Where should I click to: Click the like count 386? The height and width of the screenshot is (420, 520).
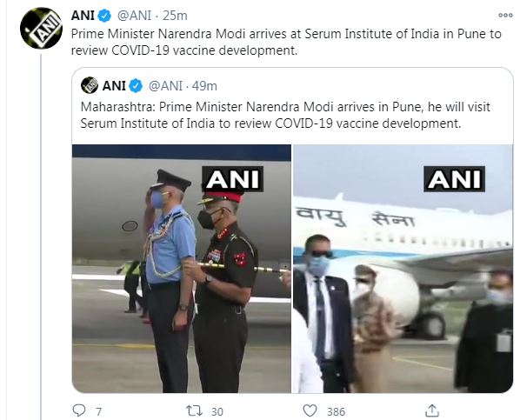coord(337,412)
